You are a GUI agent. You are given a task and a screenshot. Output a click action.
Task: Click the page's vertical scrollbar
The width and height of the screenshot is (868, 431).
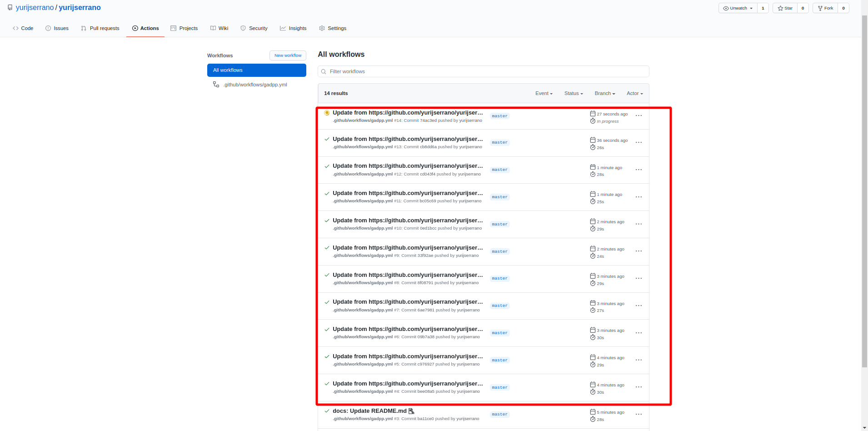pyautogui.click(x=864, y=191)
